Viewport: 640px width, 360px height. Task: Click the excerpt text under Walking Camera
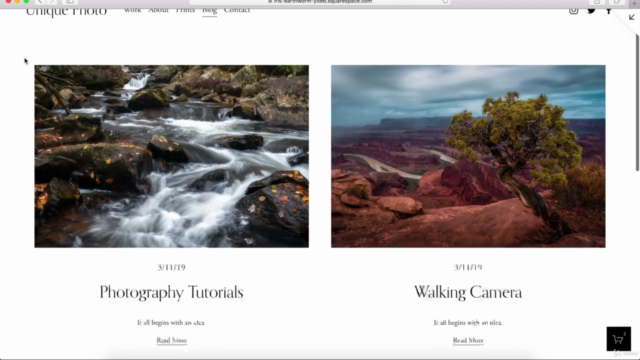pyautogui.click(x=468, y=322)
